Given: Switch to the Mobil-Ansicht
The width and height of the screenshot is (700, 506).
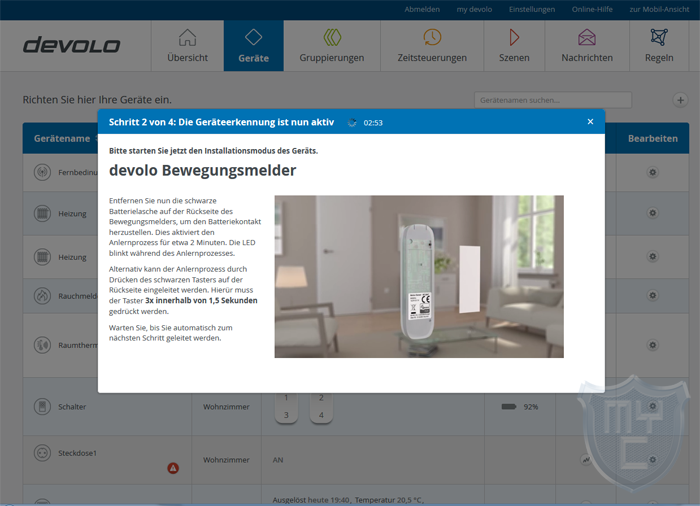Looking at the screenshot, I should pos(659,9).
